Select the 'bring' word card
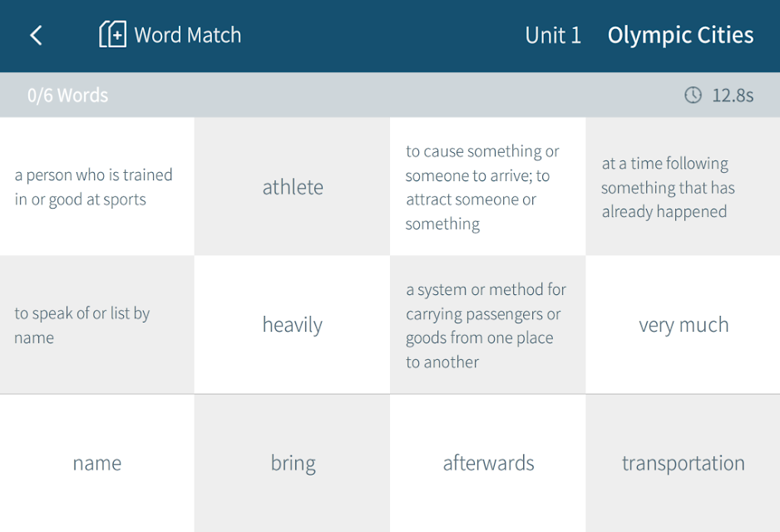 293,463
